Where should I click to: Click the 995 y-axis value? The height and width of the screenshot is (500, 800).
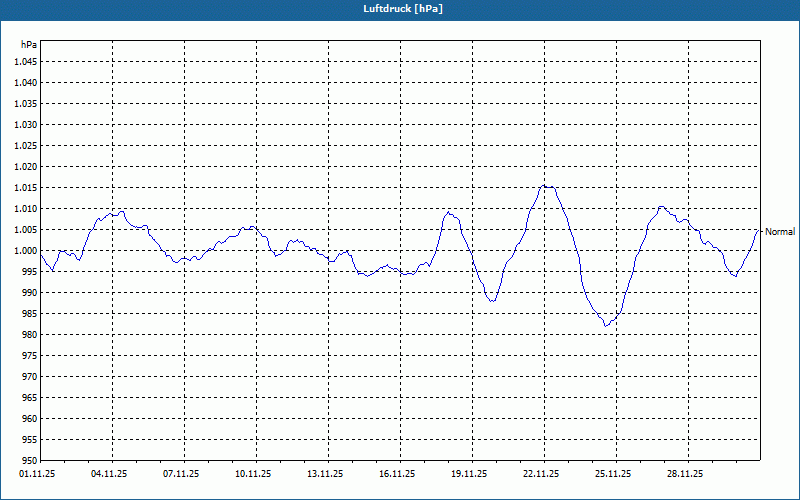coord(30,271)
